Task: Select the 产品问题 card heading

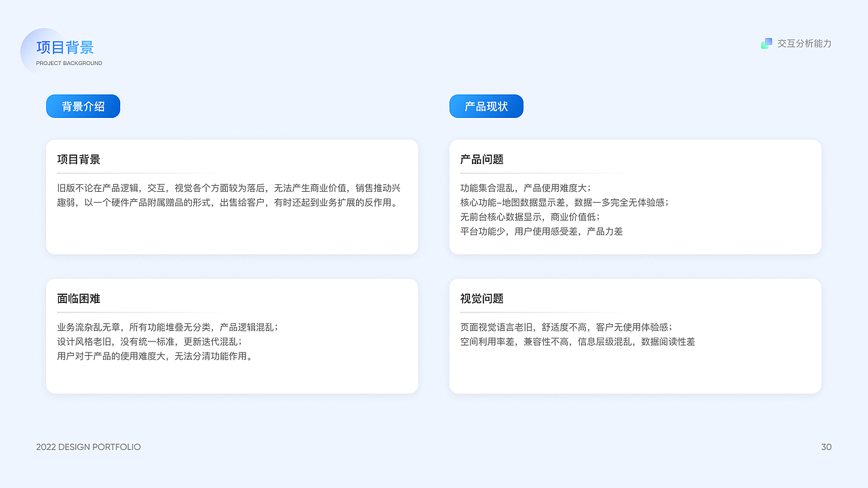Action: click(481, 159)
